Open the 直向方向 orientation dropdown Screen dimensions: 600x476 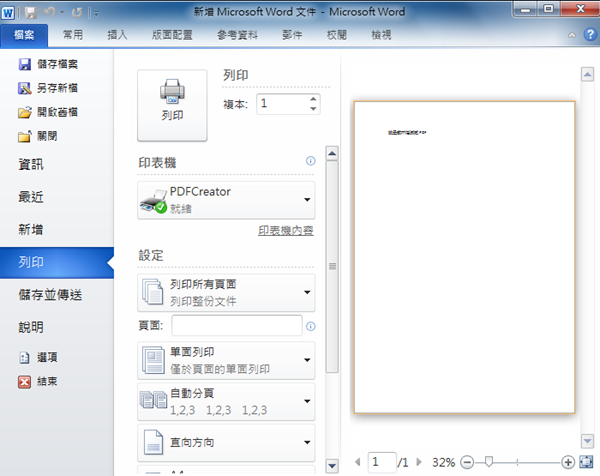[x=226, y=443]
